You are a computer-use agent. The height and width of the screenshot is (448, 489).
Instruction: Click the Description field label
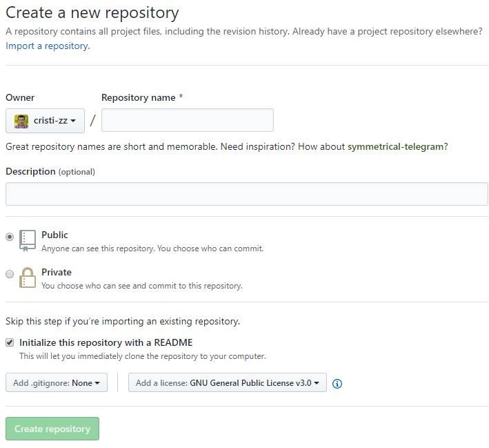pyautogui.click(x=30, y=171)
